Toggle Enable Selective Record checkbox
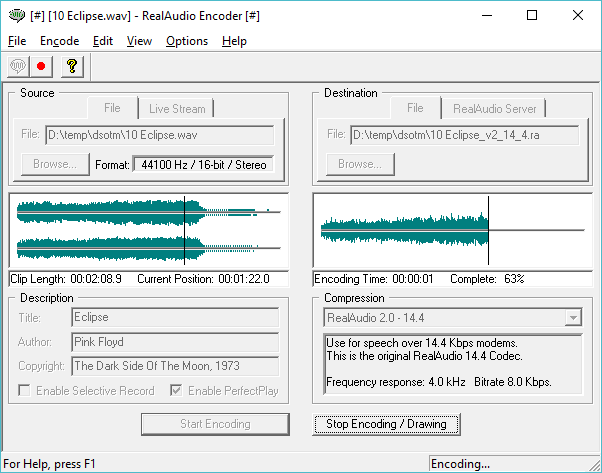The width and height of the screenshot is (602, 473). 24,391
